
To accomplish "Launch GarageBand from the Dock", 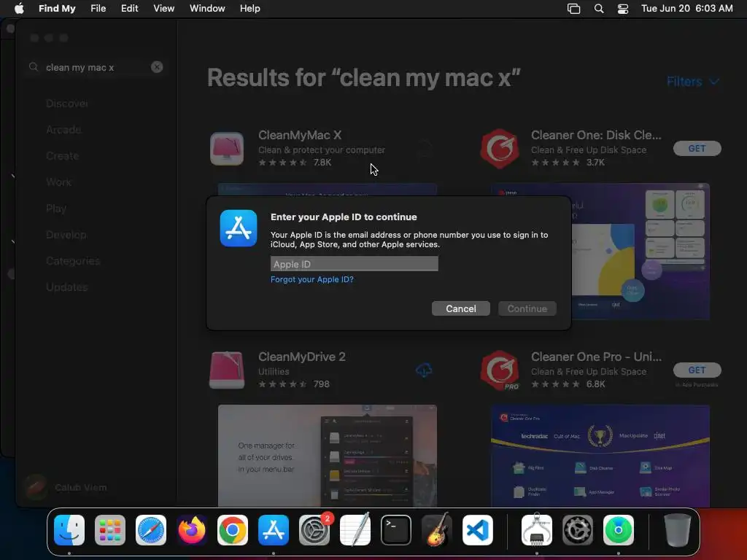I will [x=437, y=530].
